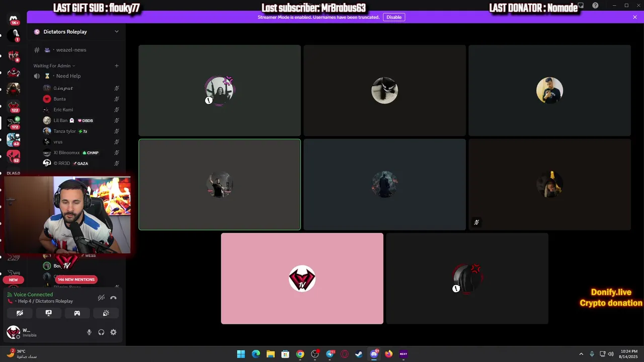Dismiss the streamer mode banner
The height and width of the screenshot is (362, 644).
coord(635,17)
